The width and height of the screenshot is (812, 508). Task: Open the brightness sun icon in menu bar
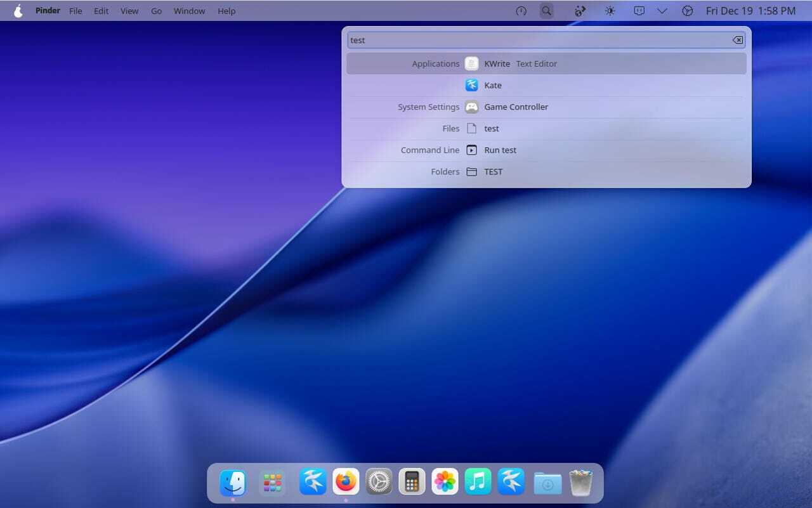pos(610,11)
